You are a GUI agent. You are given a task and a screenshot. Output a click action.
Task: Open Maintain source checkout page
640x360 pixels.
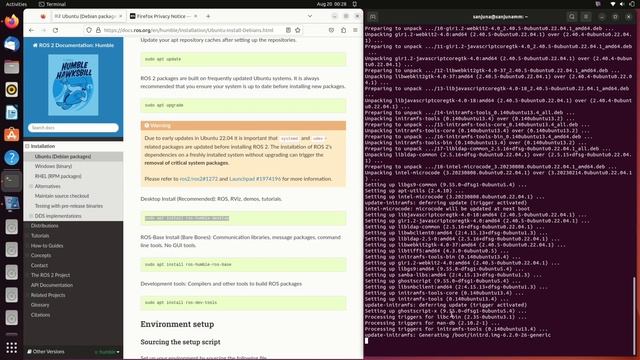[62, 196]
